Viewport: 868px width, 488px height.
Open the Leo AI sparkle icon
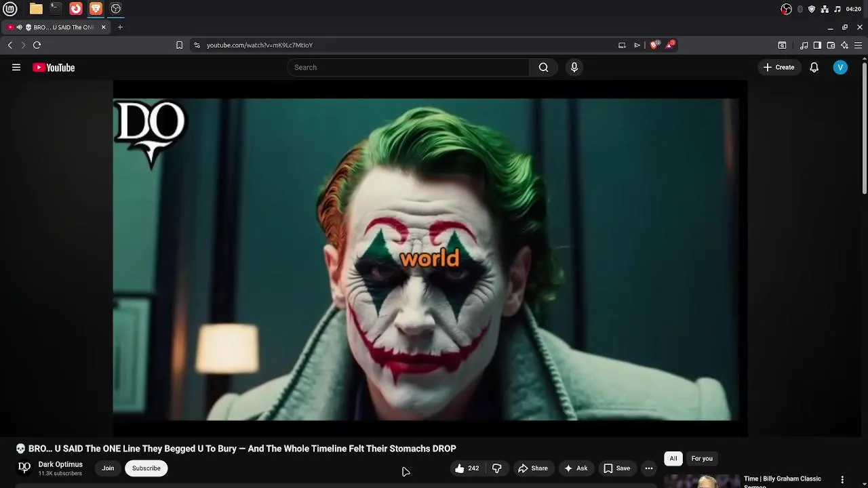click(844, 45)
